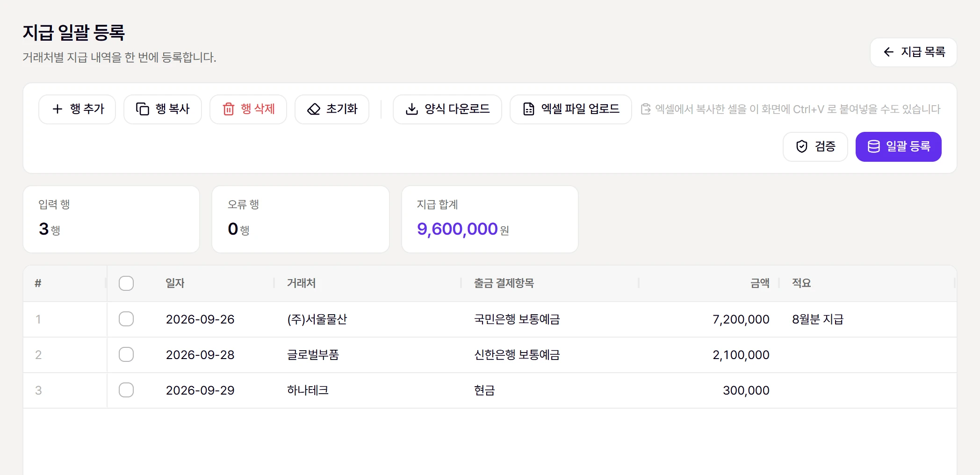Image resolution: width=980 pixels, height=475 pixels.
Task: Click the 일자 column header
Action: pos(175,283)
